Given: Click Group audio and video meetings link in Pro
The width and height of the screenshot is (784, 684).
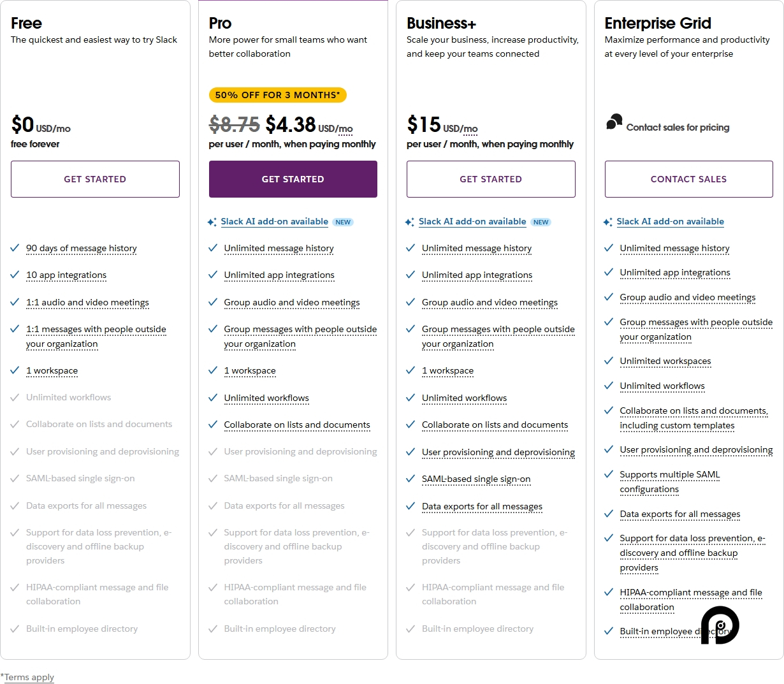Looking at the screenshot, I should 291,302.
